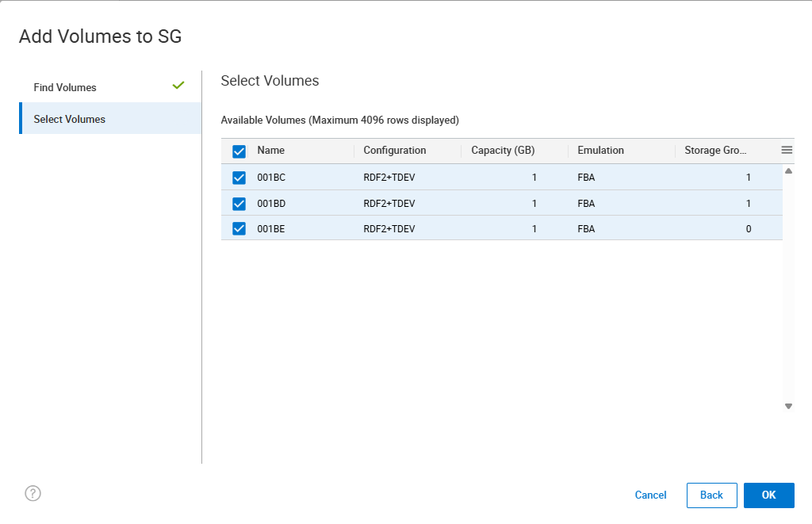Select the Select Volumes step

point(70,119)
